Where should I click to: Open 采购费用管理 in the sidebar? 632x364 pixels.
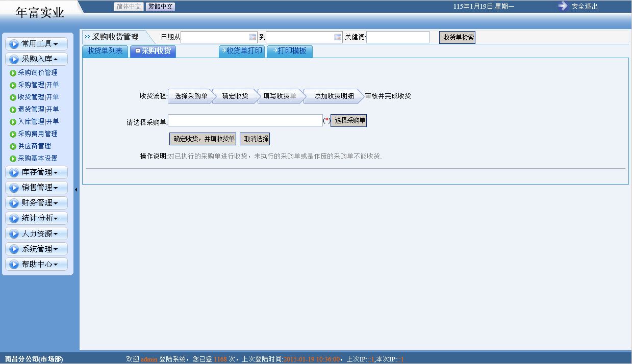pos(38,134)
